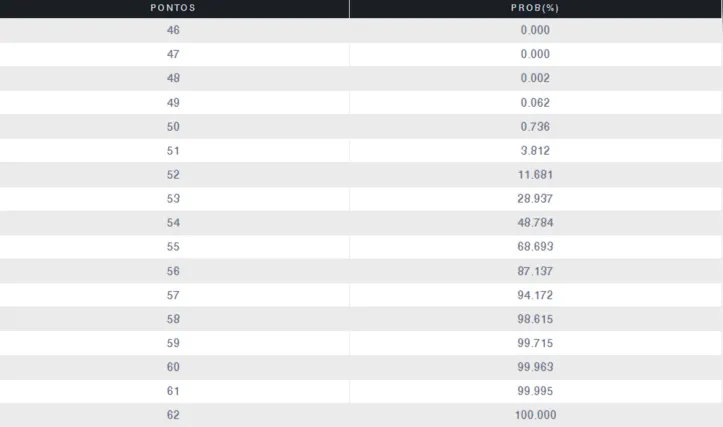The width and height of the screenshot is (723, 427).
Task: Click the points cell showing 49
Action: tap(174, 102)
